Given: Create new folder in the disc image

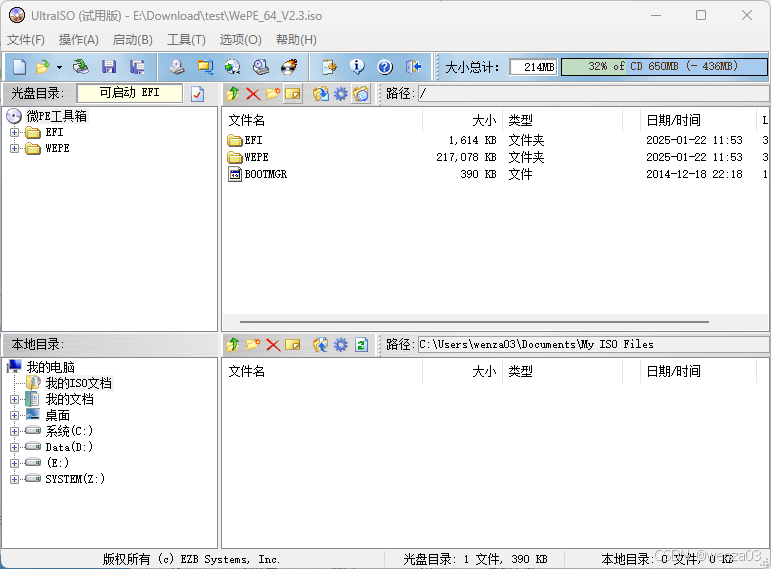Looking at the screenshot, I should pos(273,93).
